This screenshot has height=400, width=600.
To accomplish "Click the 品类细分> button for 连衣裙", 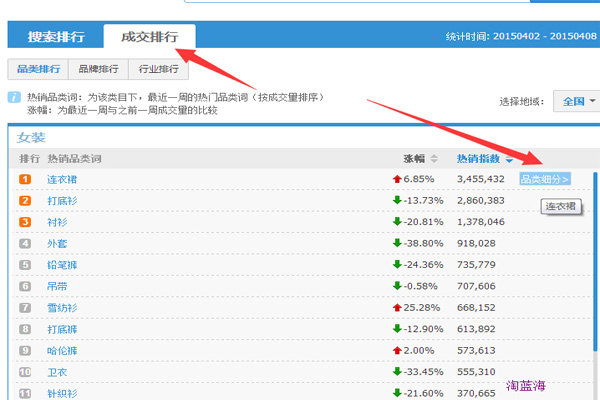I will [x=545, y=179].
